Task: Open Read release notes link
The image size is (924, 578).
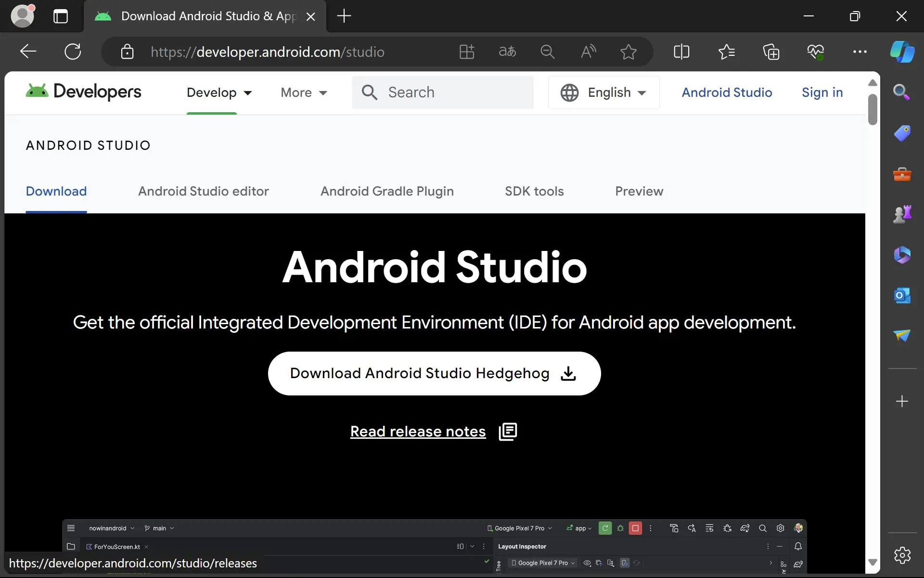Action: click(x=418, y=431)
